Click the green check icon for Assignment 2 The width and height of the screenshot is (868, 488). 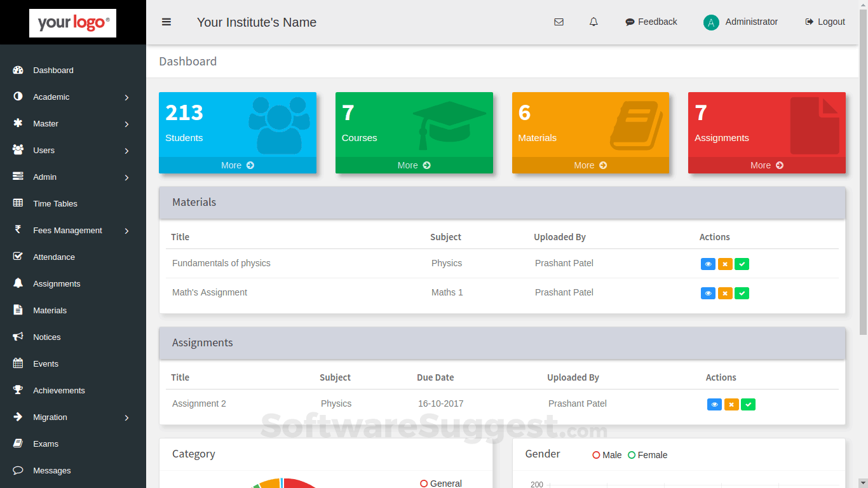tap(748, 405)
